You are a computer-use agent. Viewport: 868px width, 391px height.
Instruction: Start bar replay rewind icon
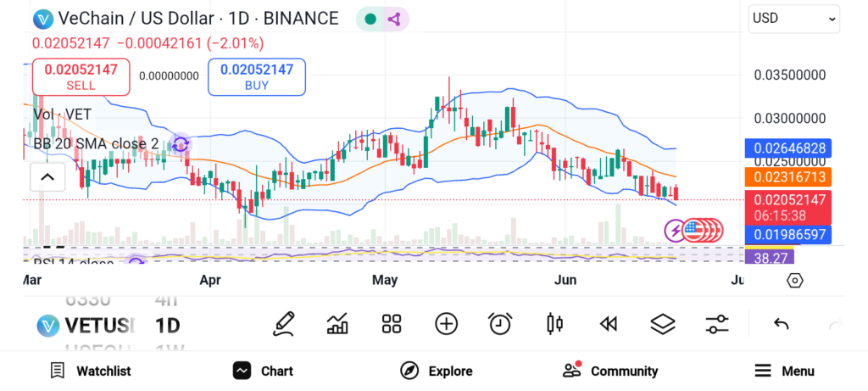609,324
